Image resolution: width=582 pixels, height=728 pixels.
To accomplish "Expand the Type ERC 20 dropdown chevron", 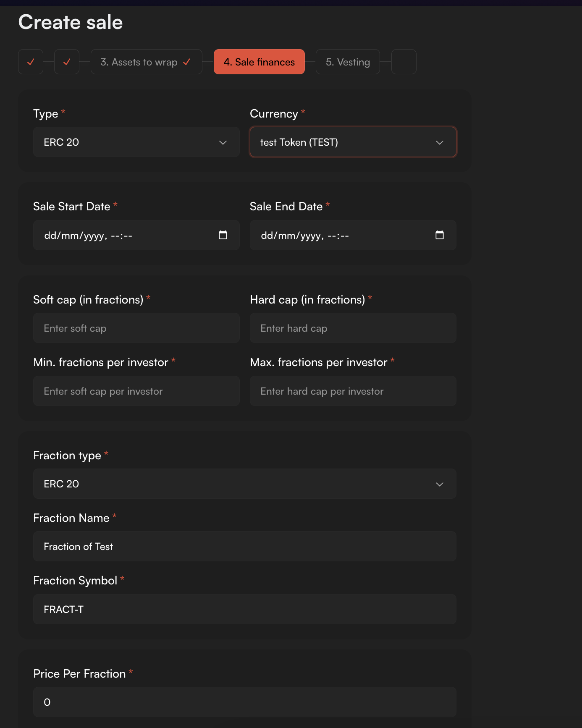I will click(x=223, y=142).
